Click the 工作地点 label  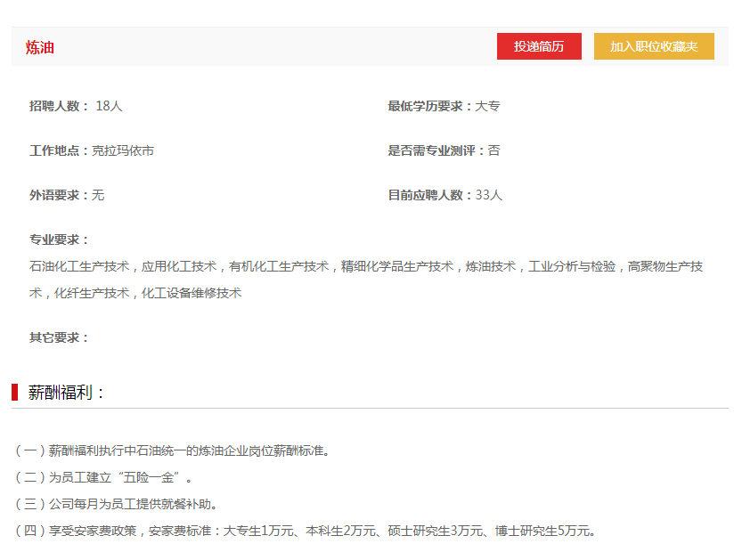point(59,150)
